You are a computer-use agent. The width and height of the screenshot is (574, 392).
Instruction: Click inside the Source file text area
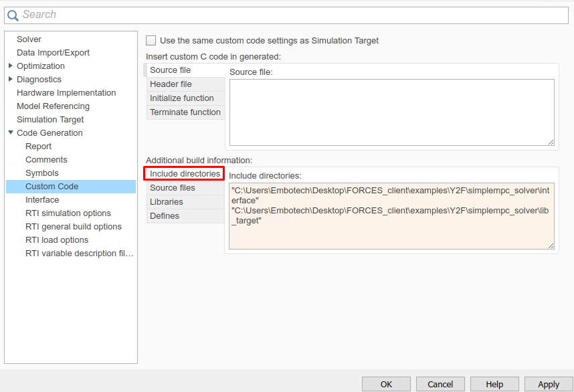[x=391, y=112]
